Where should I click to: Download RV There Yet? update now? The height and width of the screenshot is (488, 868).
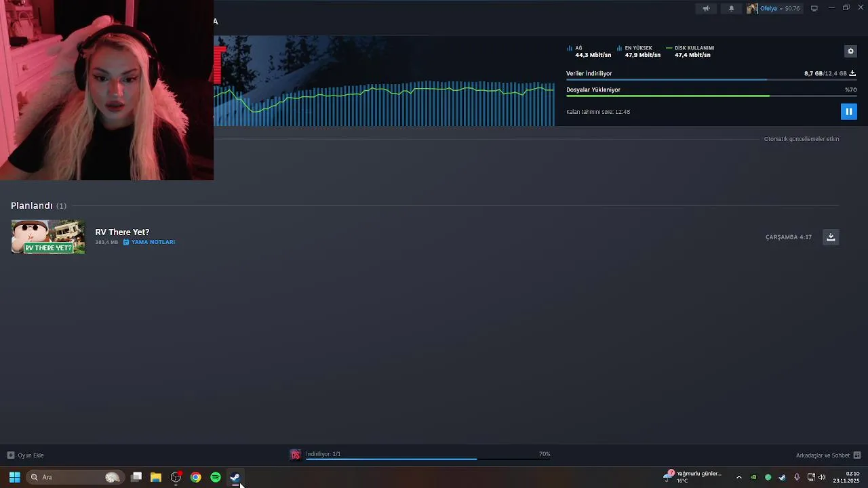coord(831,237)
